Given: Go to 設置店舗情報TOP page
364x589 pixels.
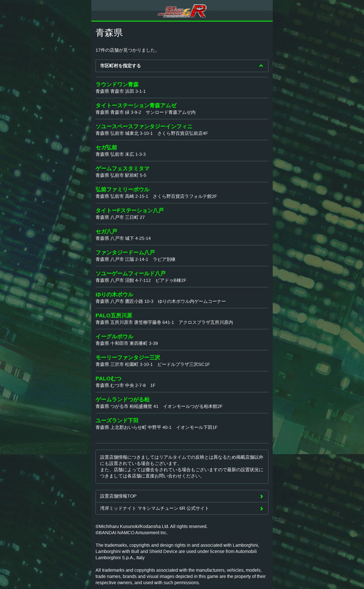Looking at the screenshot, I should pos(182,496).
